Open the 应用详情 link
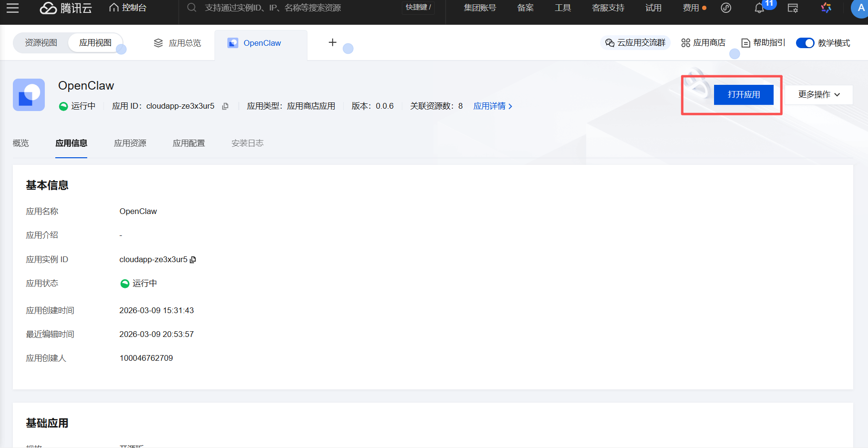The image size is (868, 448). tap(493, 106)
